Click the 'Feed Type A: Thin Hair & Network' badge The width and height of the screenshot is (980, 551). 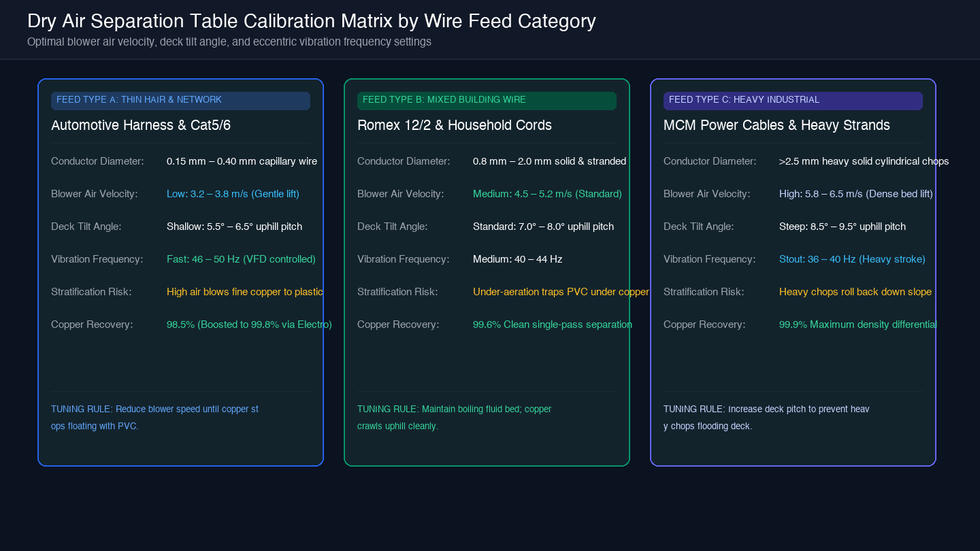click(180, 101)
